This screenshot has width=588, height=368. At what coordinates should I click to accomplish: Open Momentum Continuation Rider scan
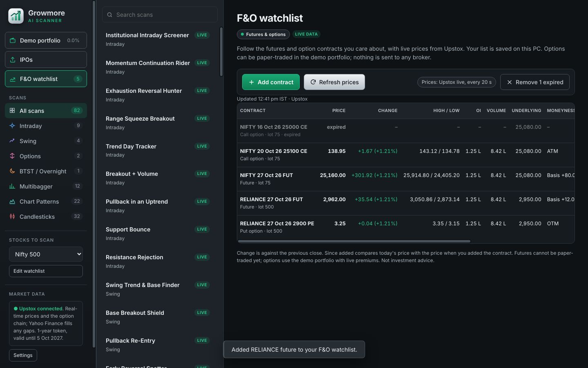(x=158, y=67)
